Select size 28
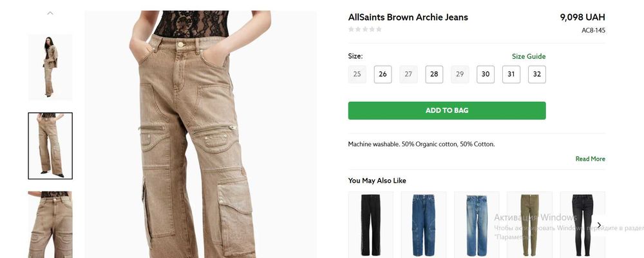Screen dimensions: 644x258 coord(434,74)
